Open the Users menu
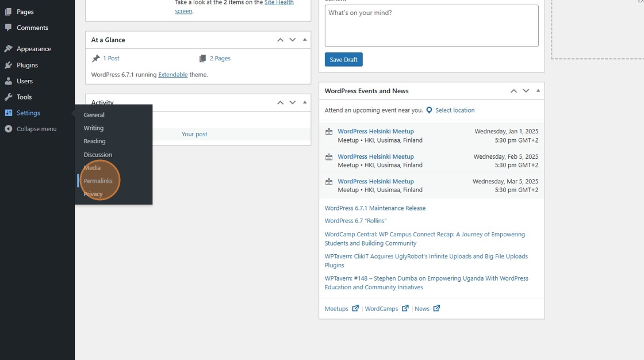This screenshot has height=360, width=644. [25, 81]
